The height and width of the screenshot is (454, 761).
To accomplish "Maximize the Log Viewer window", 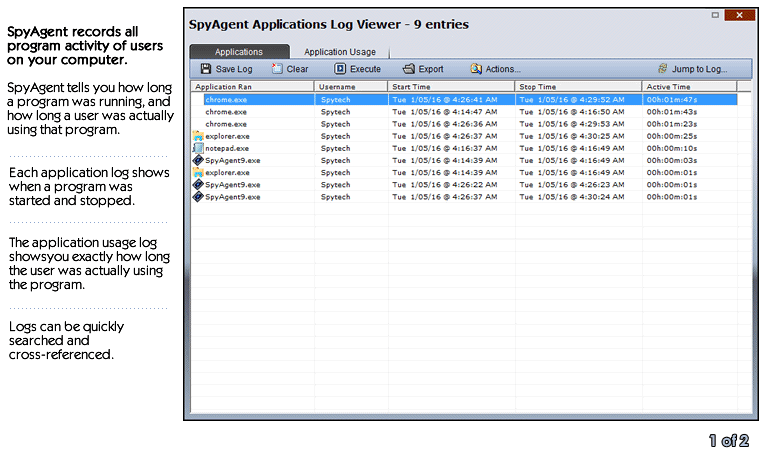I will [715, 15].
